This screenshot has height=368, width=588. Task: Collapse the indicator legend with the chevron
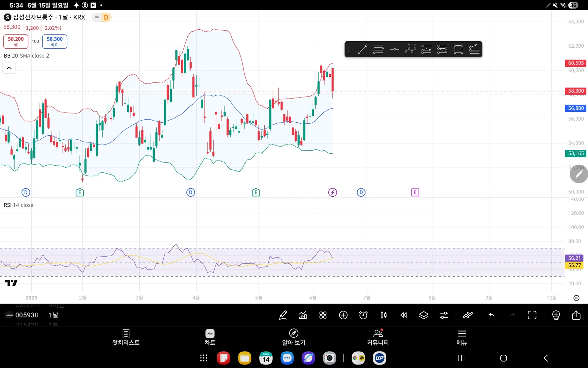[x=9, y=68]
